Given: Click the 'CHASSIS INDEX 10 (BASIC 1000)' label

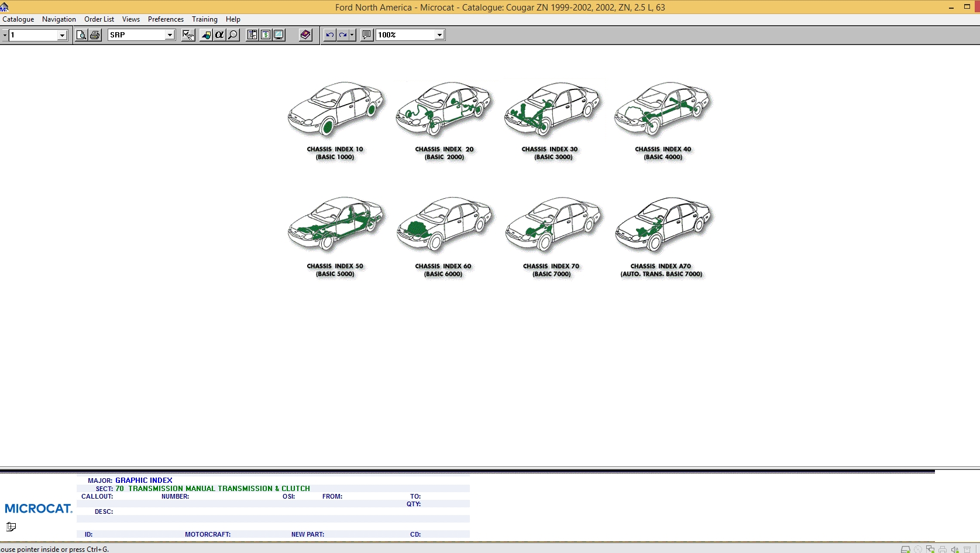Looking at the screenshot, I should 335,153.
